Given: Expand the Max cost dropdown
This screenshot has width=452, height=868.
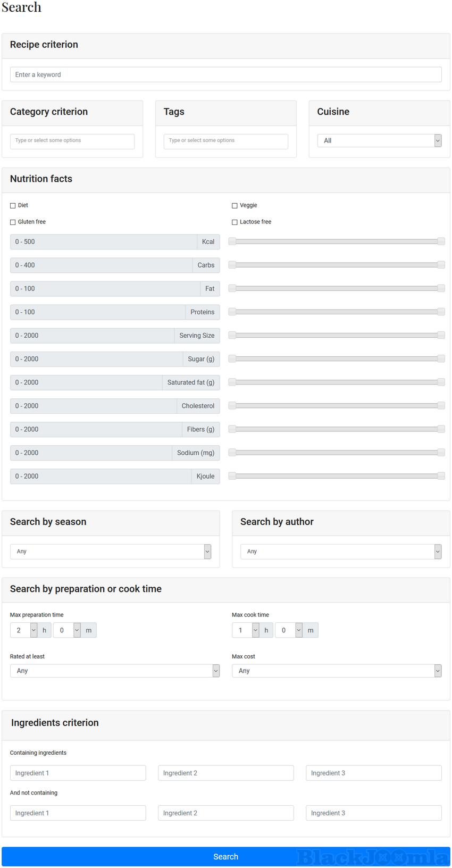Looking at the screenshot, I should [337, 671].
